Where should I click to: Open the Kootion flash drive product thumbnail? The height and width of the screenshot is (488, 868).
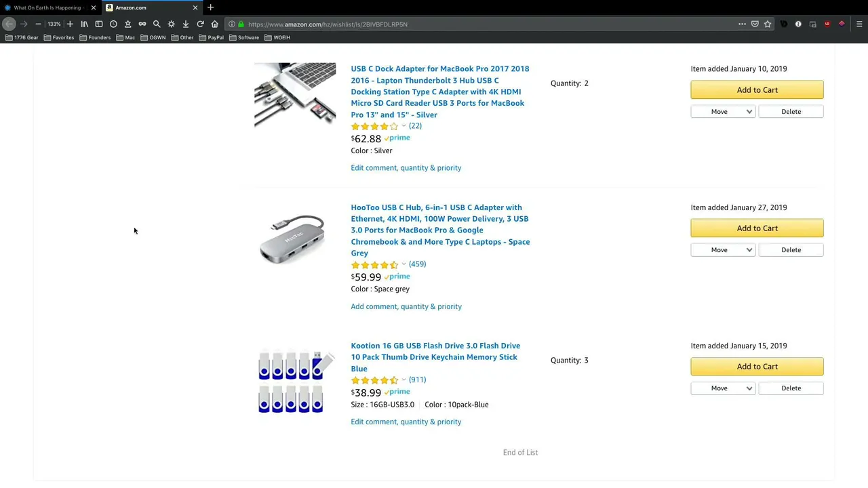click(x=296, y=381)
